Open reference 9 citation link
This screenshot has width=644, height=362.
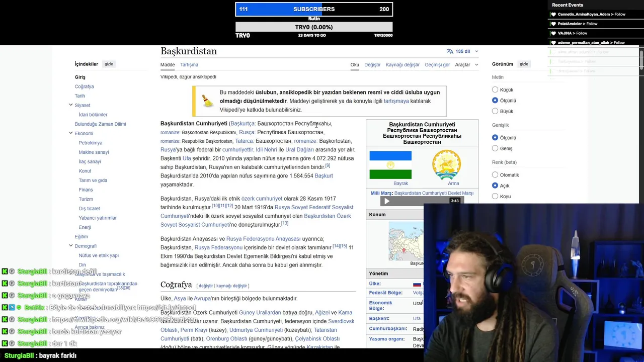click(328, 165)
